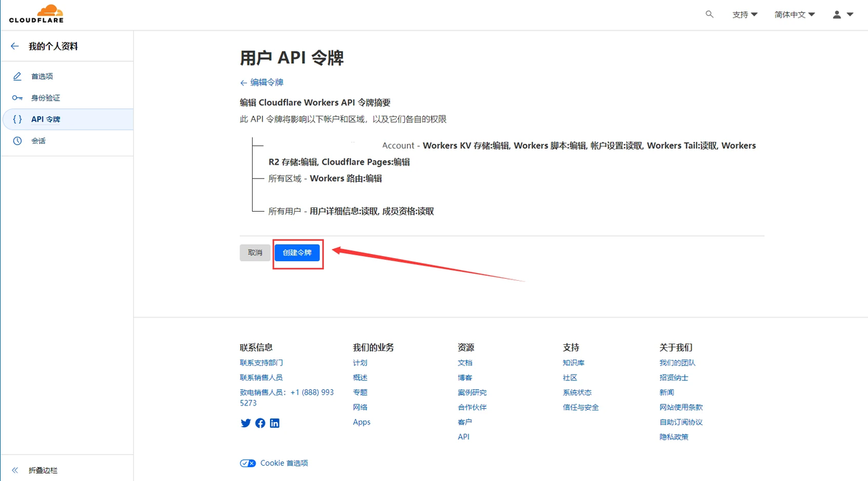
Task: Open the 简体中文 language dropdown
Action: point(794,15)
